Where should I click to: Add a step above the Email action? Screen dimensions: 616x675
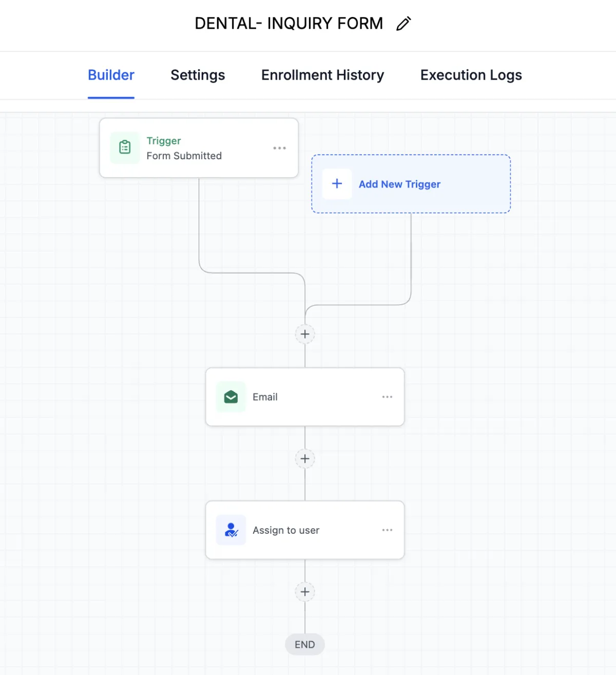pos(305,334)
